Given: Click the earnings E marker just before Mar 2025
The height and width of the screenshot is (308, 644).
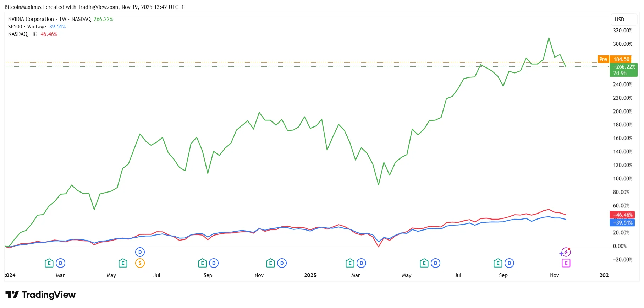Looking at the screenshot, I should pyautogui.click(x=350, y=263).
